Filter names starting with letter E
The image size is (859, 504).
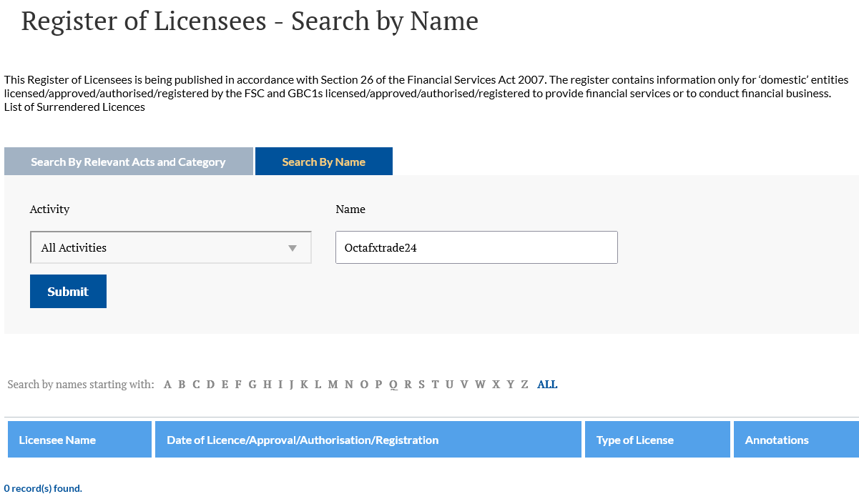click(x=225, y=385)
